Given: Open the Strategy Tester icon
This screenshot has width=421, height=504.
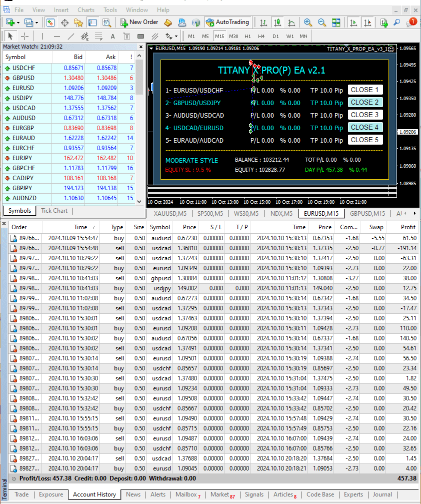Looking at the screenshot, I should click(106, 23).
